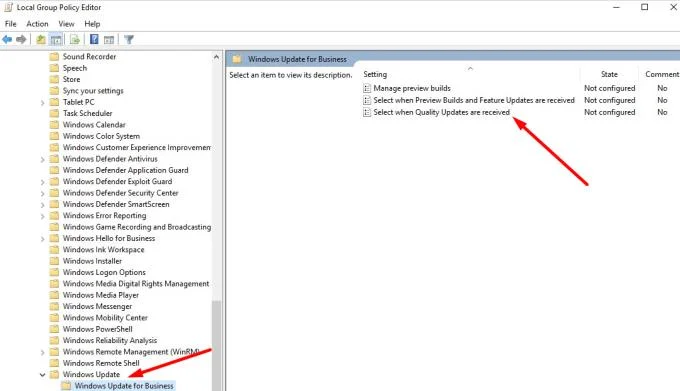Click the Help toolbar icon
680x391 pixels.
tap(94, 40)
